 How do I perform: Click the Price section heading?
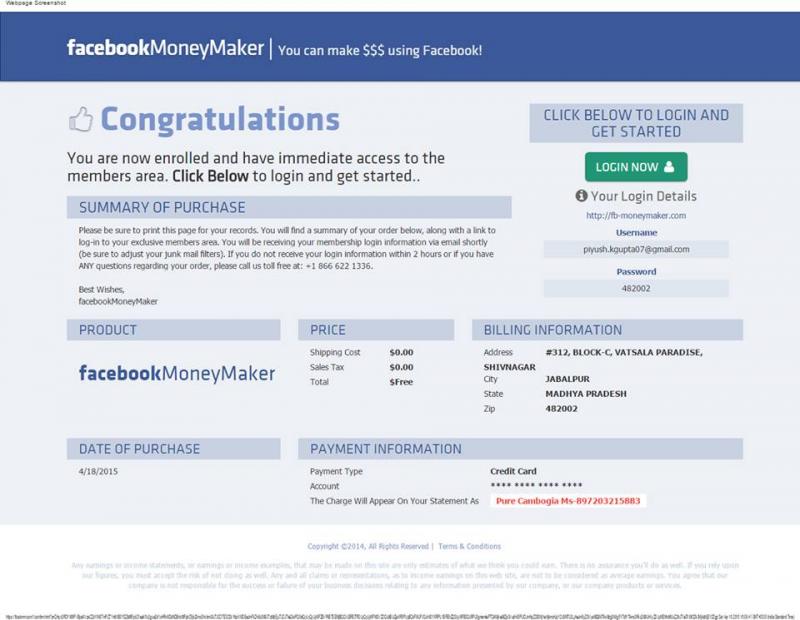pyautogui.click(x=376, y=330)
